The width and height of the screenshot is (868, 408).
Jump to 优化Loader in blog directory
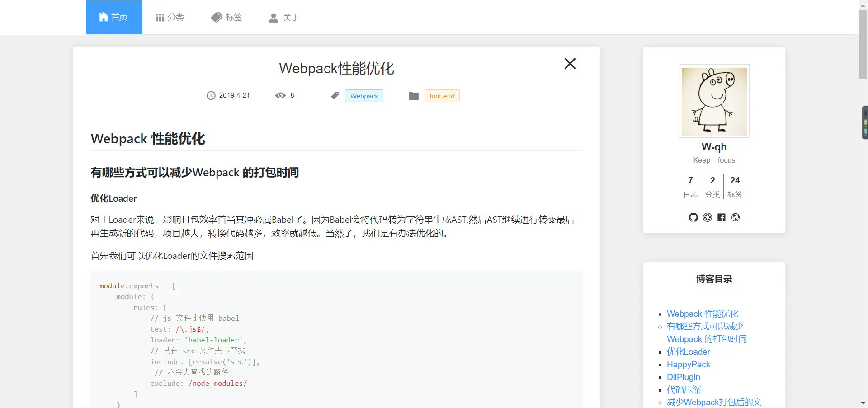(x=689, y=352)
